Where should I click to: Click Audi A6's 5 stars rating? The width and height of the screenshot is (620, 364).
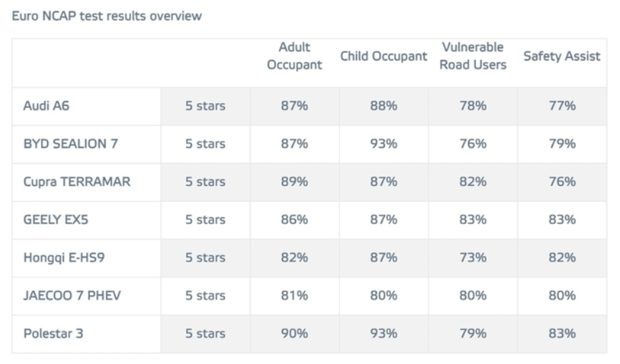206,106
